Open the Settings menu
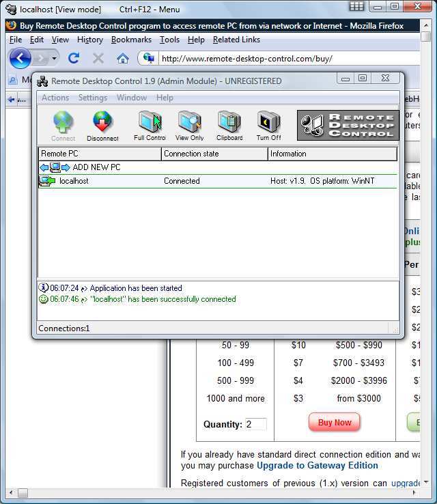This screenshot has height=504, width=437. pos(93,98)
